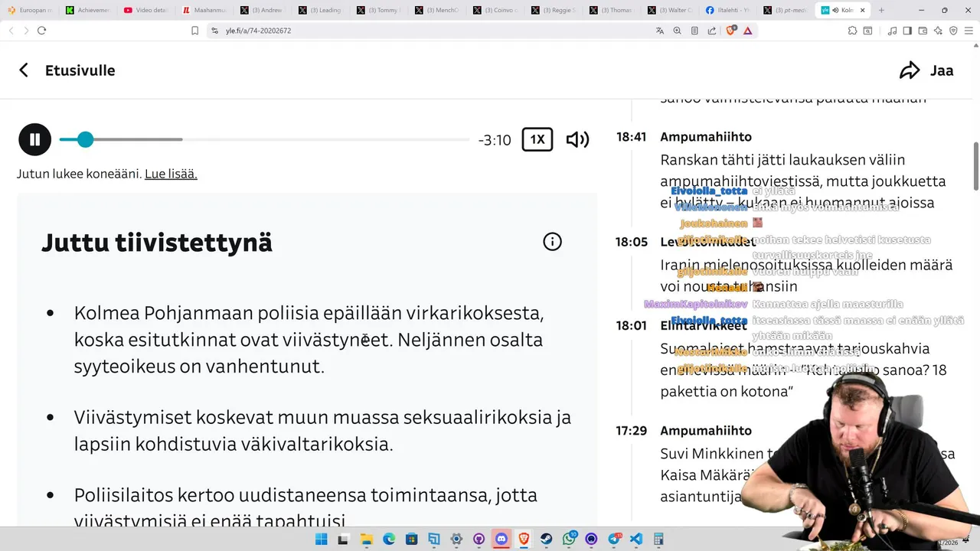
Task: Open the Brave extensions puzzle icon
Action: 852,31
